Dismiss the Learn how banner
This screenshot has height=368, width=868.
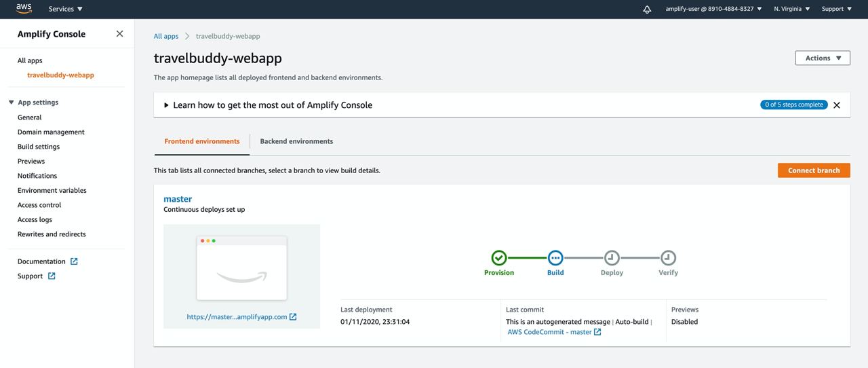837,105
